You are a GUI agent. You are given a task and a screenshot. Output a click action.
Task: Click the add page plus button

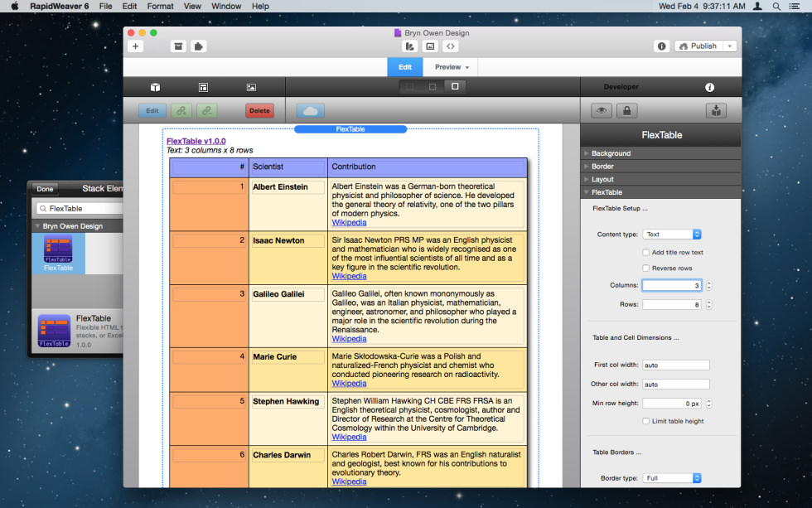tap(135, 46)
